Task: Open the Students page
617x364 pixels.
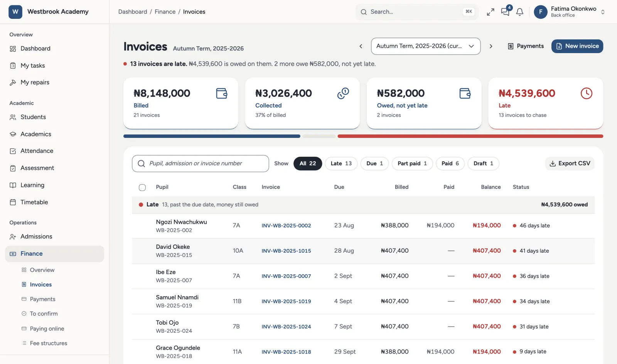Action: coord(55,117)
